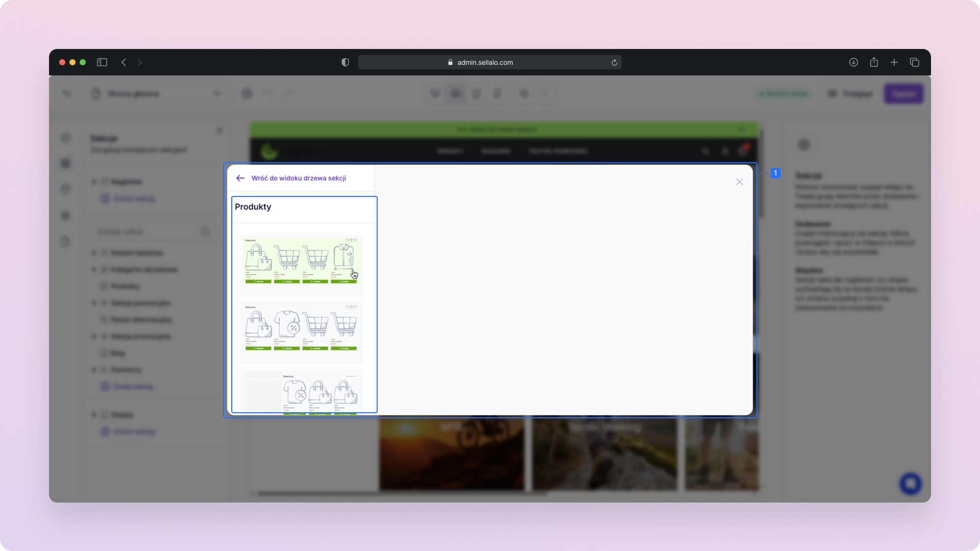Click the admin.sellaio.com address bar

click(485, 62)
